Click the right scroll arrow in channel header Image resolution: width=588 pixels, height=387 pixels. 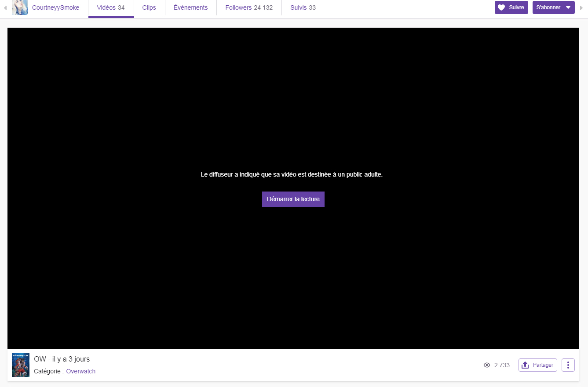581,8
